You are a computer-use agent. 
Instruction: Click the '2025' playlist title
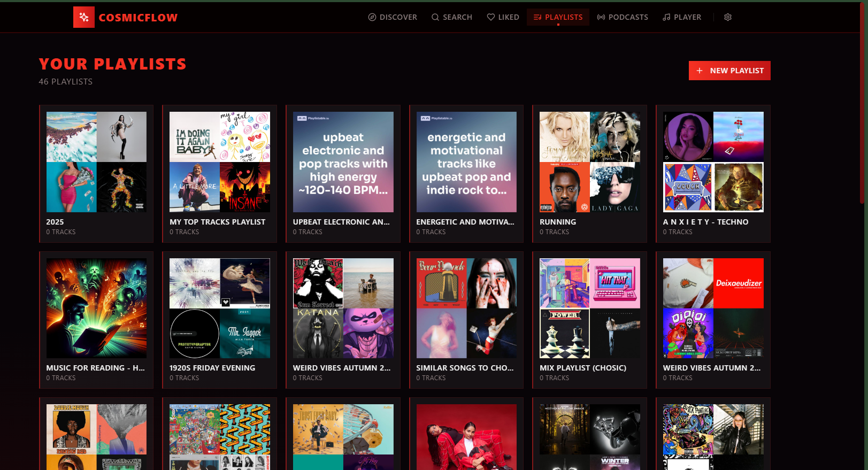pyautogui.click(x=55, y=222)
